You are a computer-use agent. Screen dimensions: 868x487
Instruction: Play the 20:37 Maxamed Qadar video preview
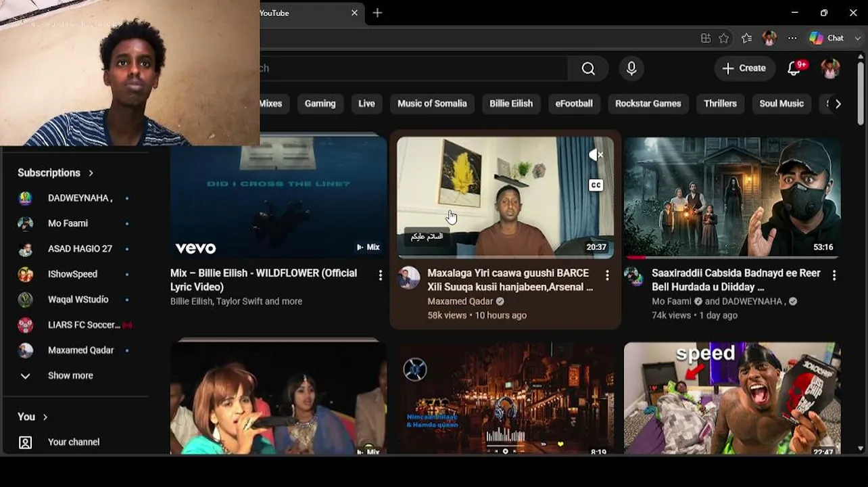pos(506,197)
